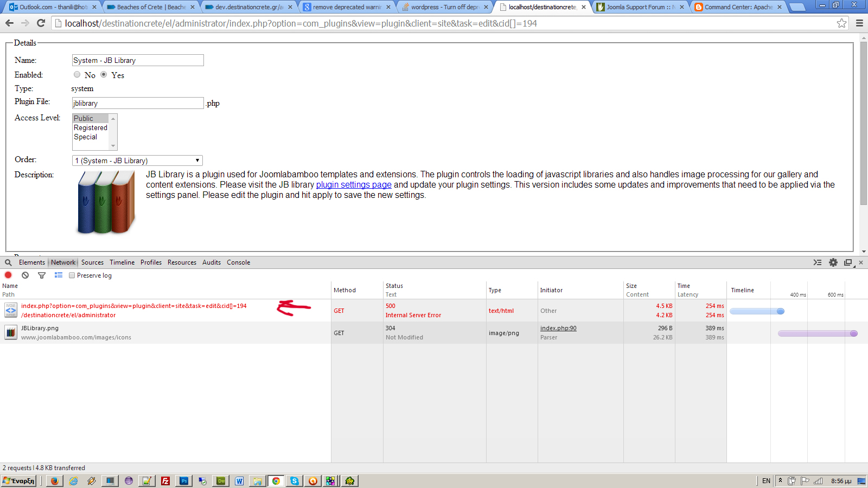
Task: Open the Order dropdown
Action: (x=137, y=160)
